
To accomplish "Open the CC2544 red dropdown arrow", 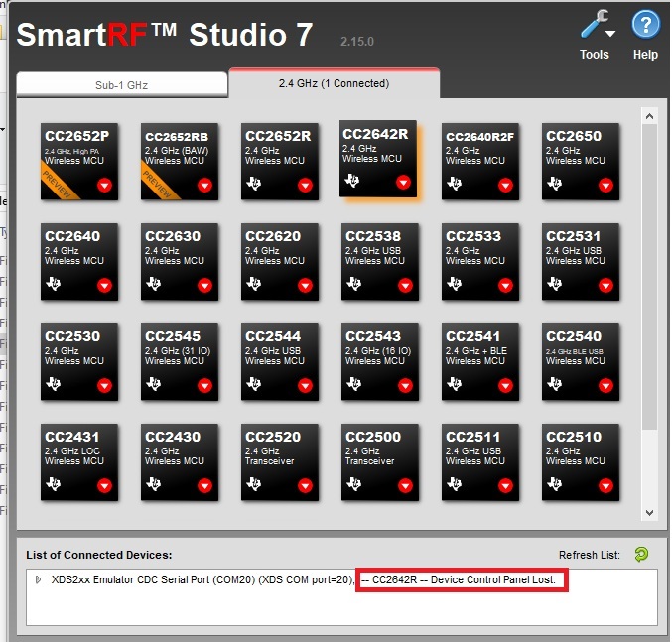I will (x=305, y=385).
